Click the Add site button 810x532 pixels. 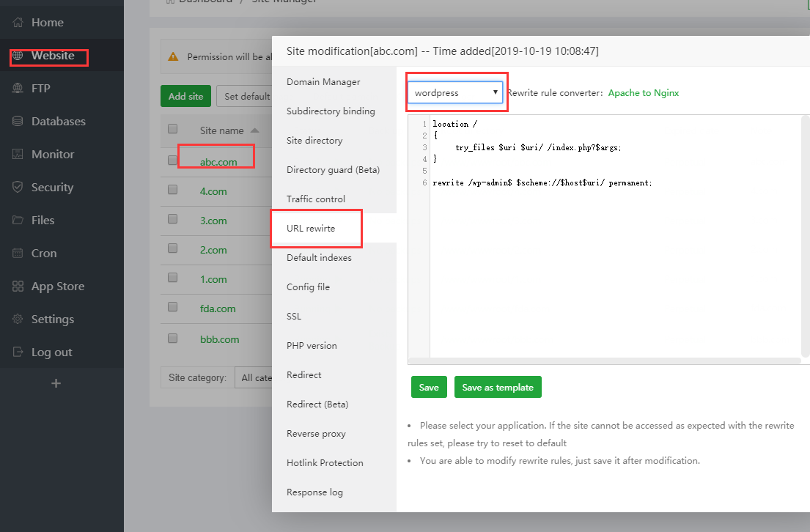tap(185, 96)
